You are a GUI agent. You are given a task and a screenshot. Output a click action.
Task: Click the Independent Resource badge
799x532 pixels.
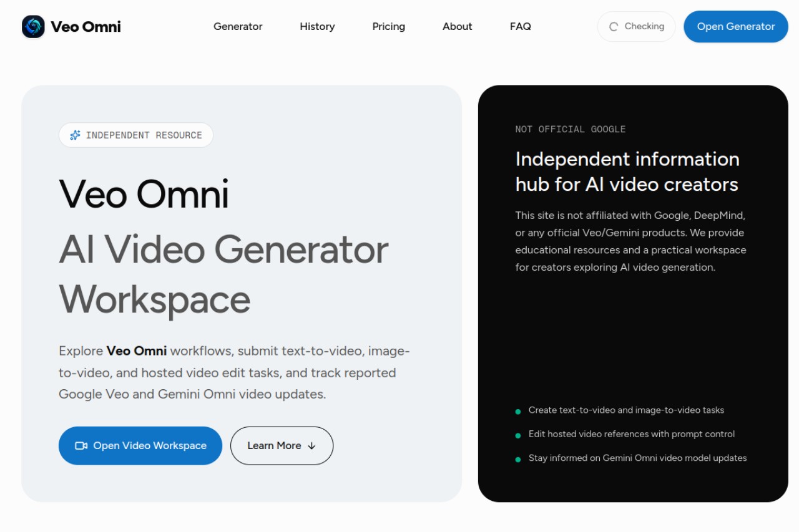pos(136,135)
